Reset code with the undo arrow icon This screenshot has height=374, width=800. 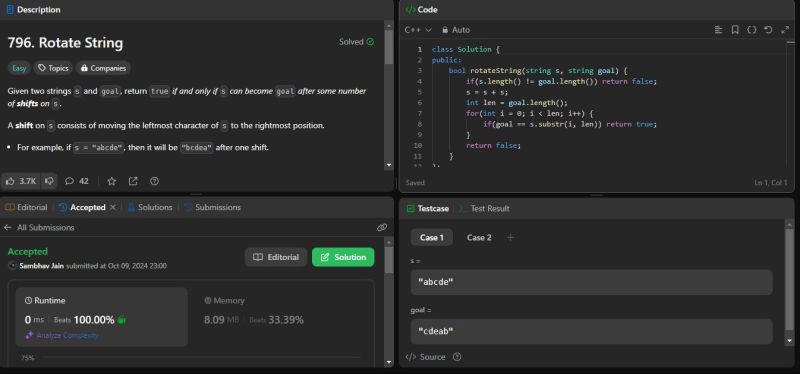768,30
